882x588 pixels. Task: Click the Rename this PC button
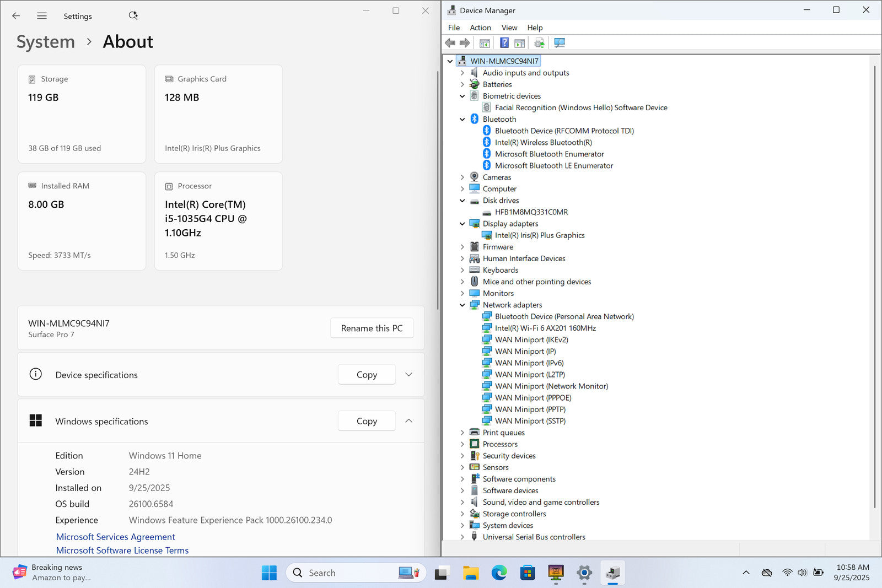point(372,328)
